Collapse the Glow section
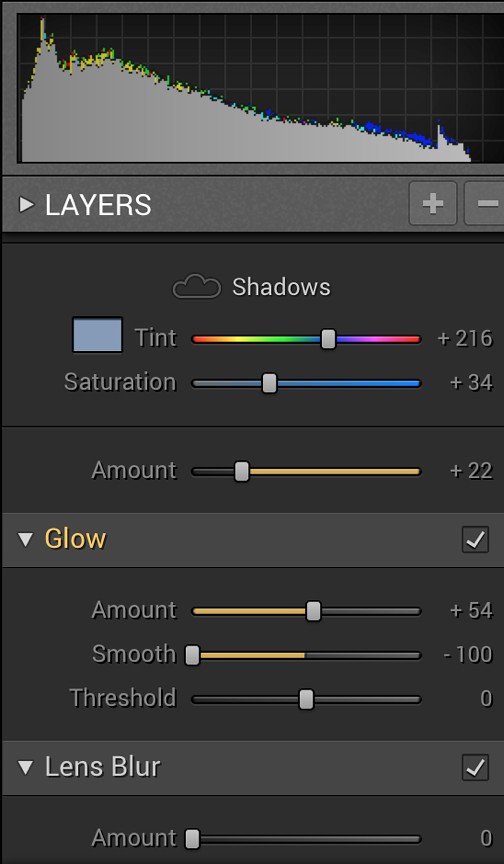This screenshot has height=864, width=504. click(25, 539)
